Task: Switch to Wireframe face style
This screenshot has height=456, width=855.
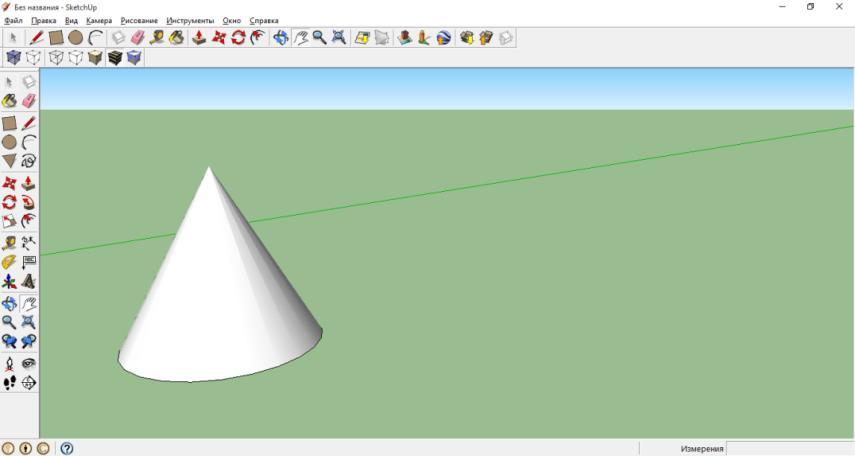Action: pos(56,57)
